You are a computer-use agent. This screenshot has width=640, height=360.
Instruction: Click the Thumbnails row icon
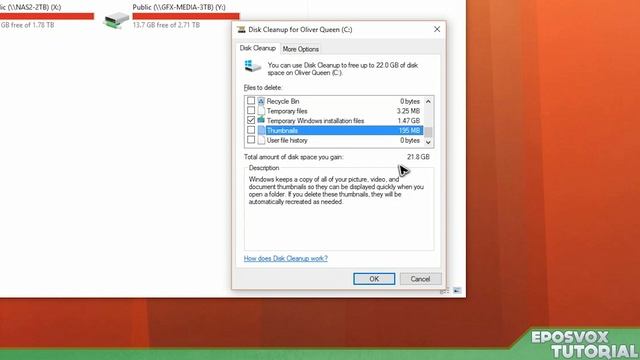[x=261, y=130]
